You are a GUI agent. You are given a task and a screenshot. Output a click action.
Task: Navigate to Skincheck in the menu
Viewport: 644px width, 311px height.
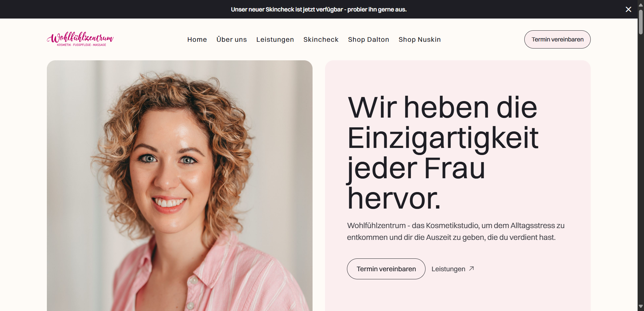click(x=321, y=39)
